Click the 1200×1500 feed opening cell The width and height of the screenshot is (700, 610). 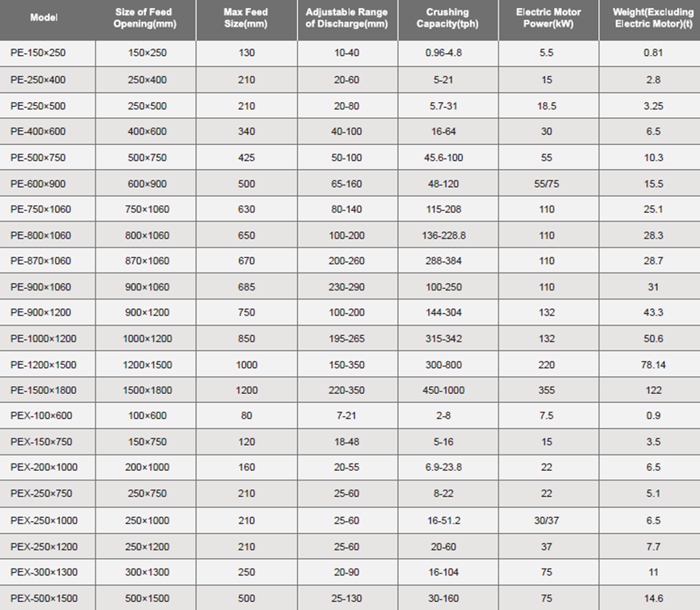[147, 365]
